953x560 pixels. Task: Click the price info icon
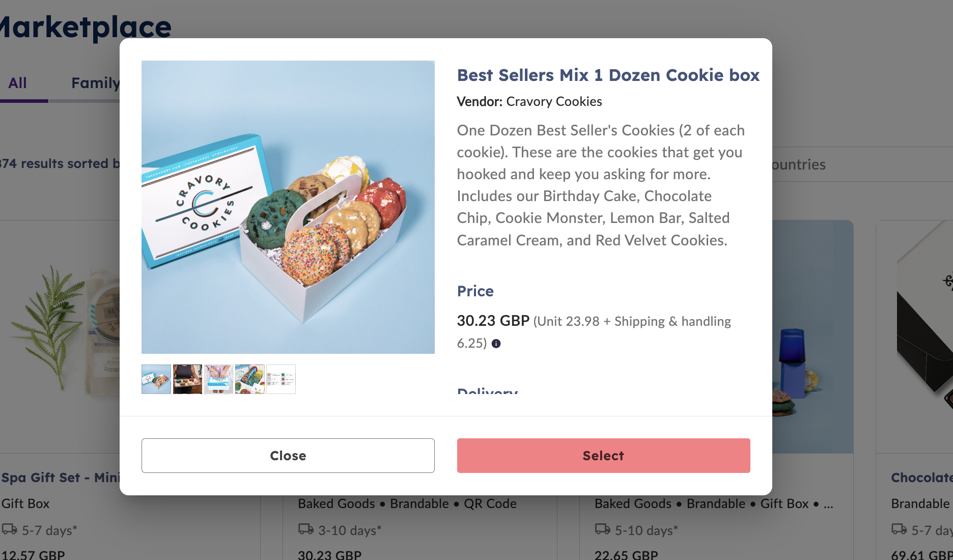(496, 344)
